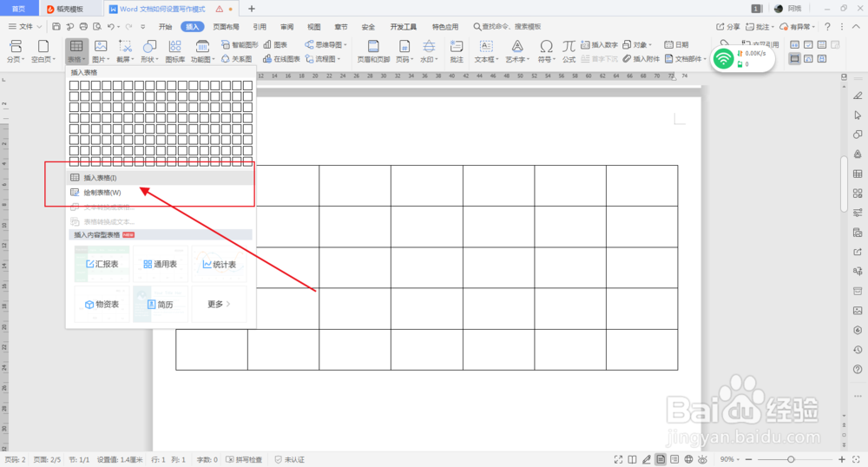Image resolution: width=868 pixels, height=467 pixels.
Task: Insert an Online Chart (在线图表)
Action: tap(281, 59)
